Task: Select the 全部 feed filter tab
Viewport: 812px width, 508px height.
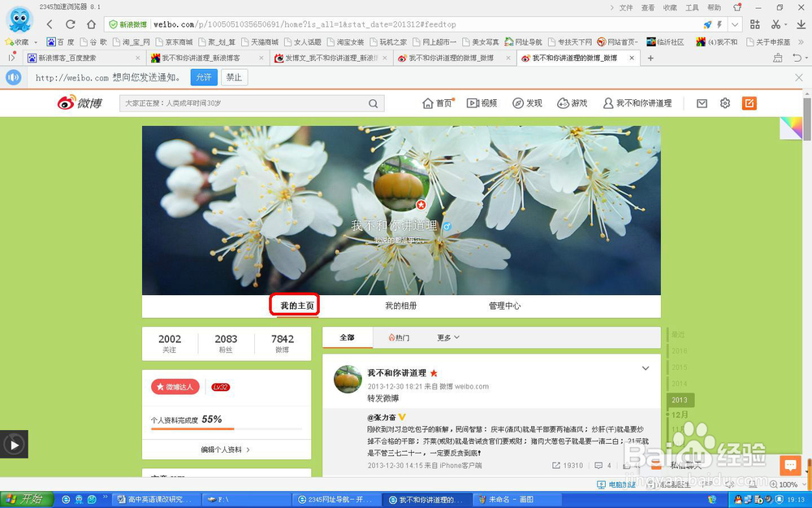Action: point(347,337)
